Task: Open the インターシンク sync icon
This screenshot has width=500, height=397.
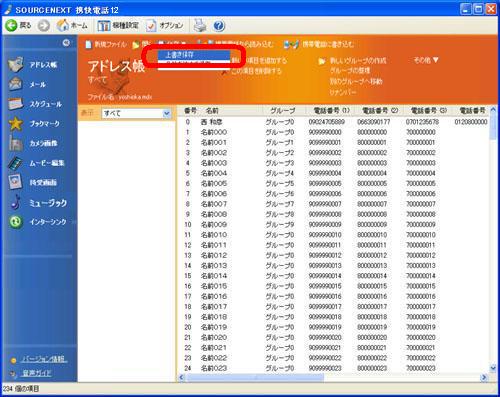Action: (x=16, y=222)
